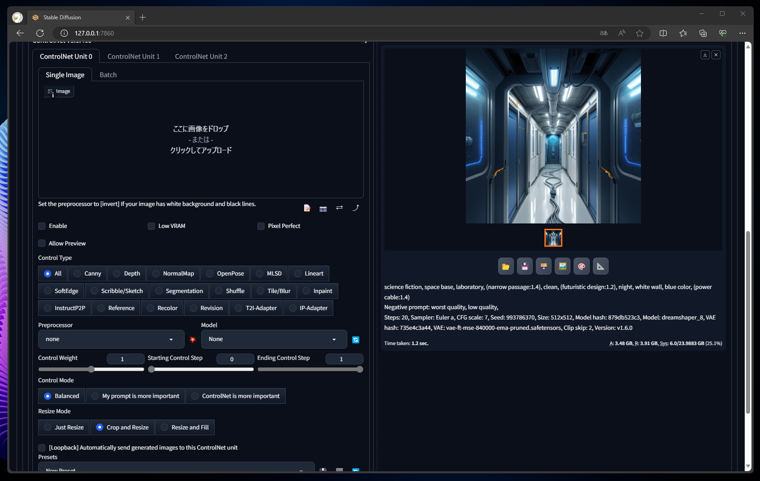Select the generated image thumbnail
Image resolution: width=760 pixels, height=481 pixels.
pos(553,238)
